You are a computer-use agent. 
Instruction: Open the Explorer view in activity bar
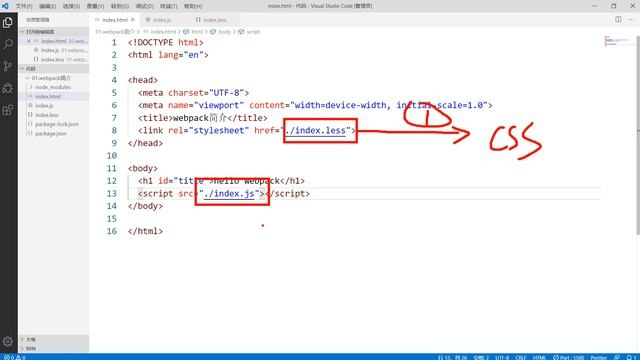coord(8,22)
